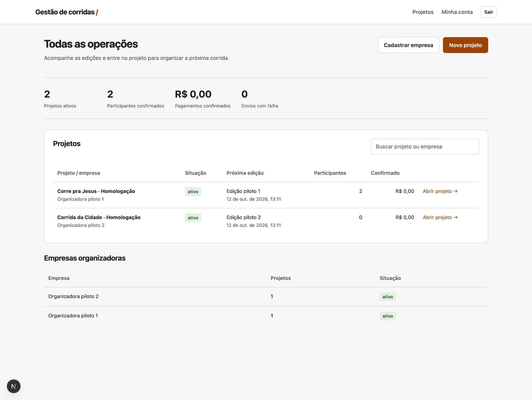Focus the Buscar projeto ou empresa field

[x=425, y=146]
